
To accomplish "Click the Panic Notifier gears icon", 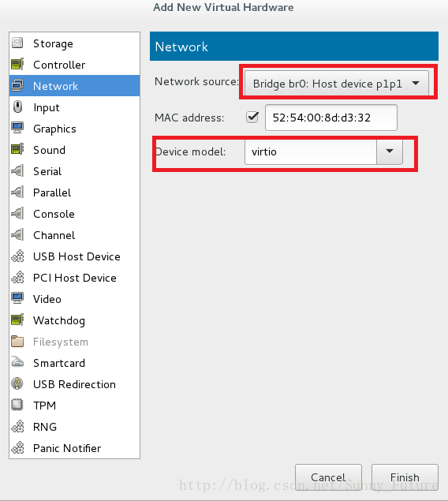I will (17, 447).
